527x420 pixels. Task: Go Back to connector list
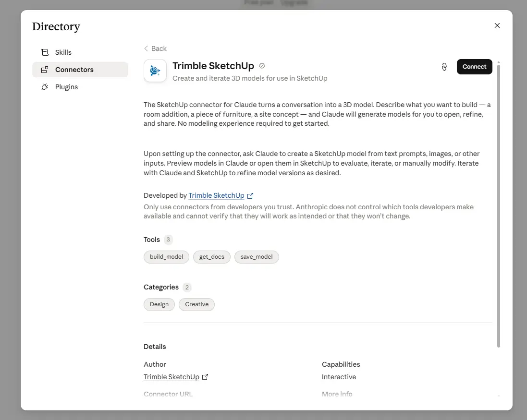point(155,48)
